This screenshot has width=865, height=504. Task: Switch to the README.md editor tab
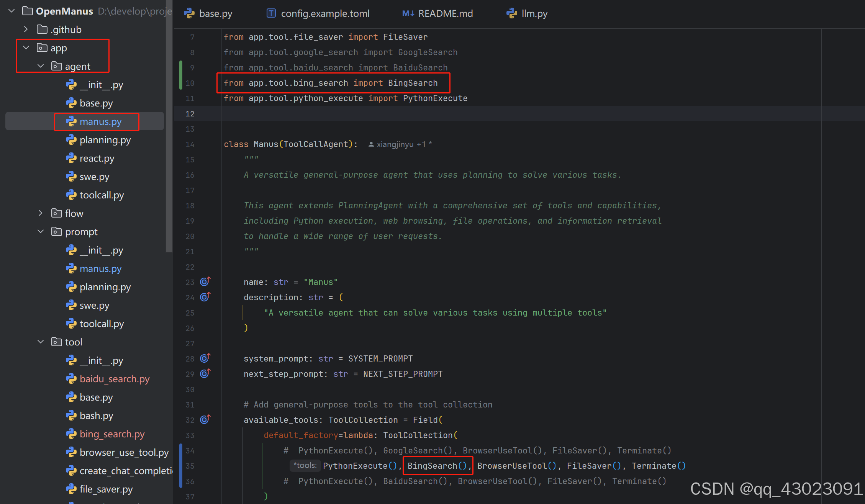445,13
